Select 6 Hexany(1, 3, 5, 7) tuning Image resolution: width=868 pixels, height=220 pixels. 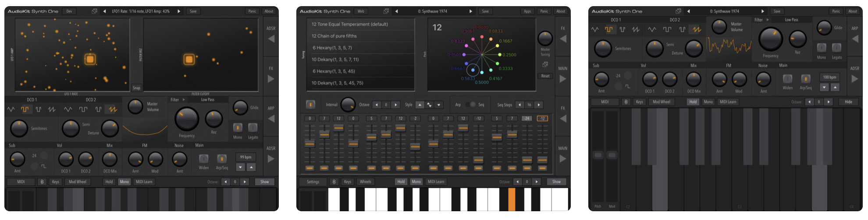pyautogui.click(x=361, y=48)
